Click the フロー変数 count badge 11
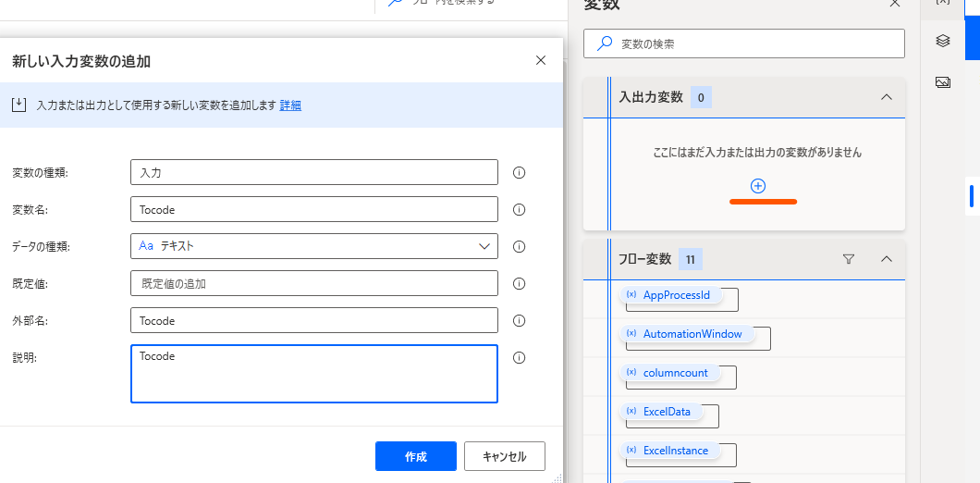This screenshot has height=483, width=980. point(691,259)
